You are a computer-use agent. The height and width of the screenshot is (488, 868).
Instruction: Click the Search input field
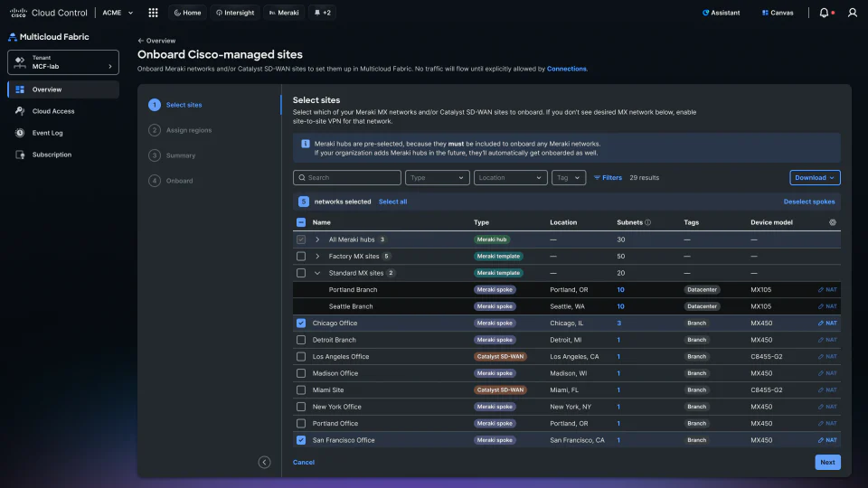pyautogui.click(x=347, y=178)
